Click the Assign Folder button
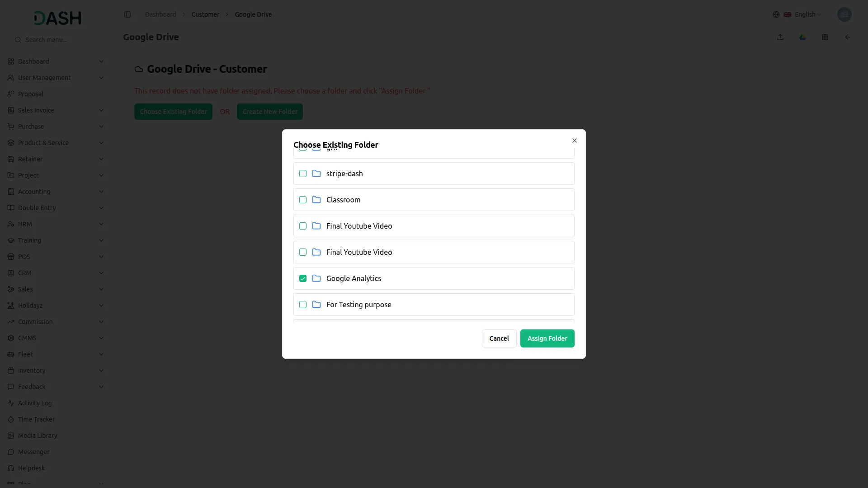 click(547, 338)
